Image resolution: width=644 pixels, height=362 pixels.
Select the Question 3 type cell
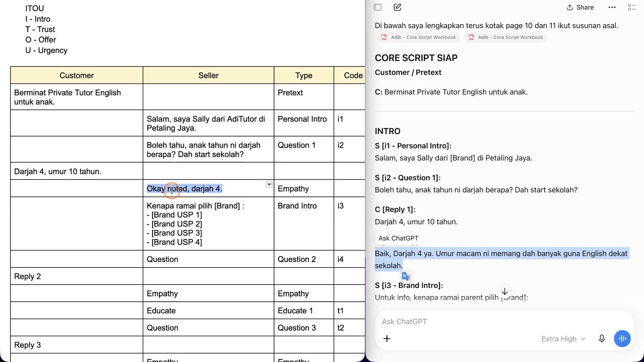point(304,328)
